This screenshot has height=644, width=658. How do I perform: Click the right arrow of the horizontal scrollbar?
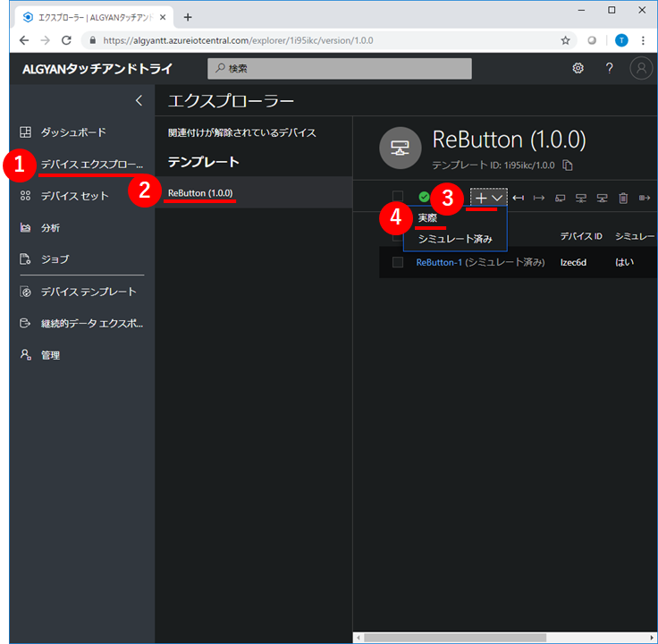point(652,638)
